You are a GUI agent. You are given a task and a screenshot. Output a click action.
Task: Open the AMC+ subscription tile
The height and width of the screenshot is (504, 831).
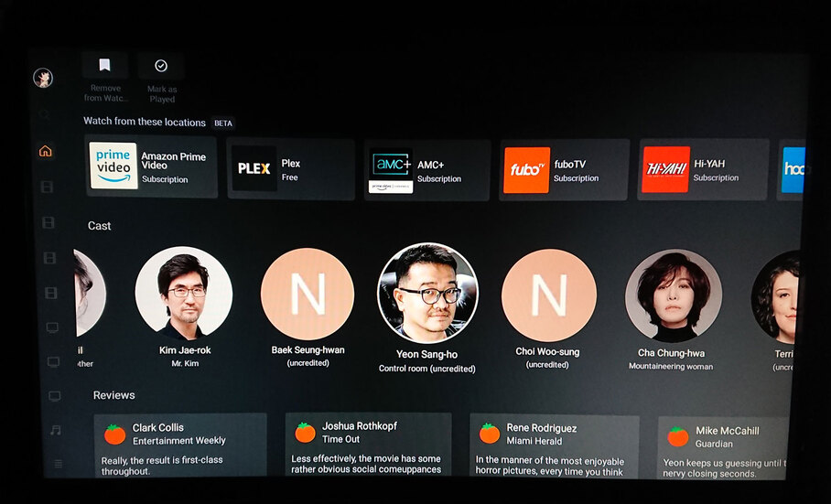coord(427,170)
